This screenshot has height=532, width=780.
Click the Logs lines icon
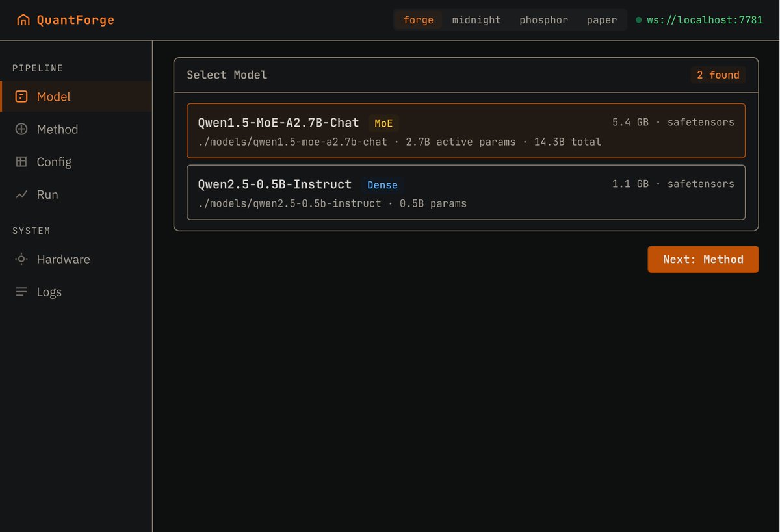click(21, 292)
